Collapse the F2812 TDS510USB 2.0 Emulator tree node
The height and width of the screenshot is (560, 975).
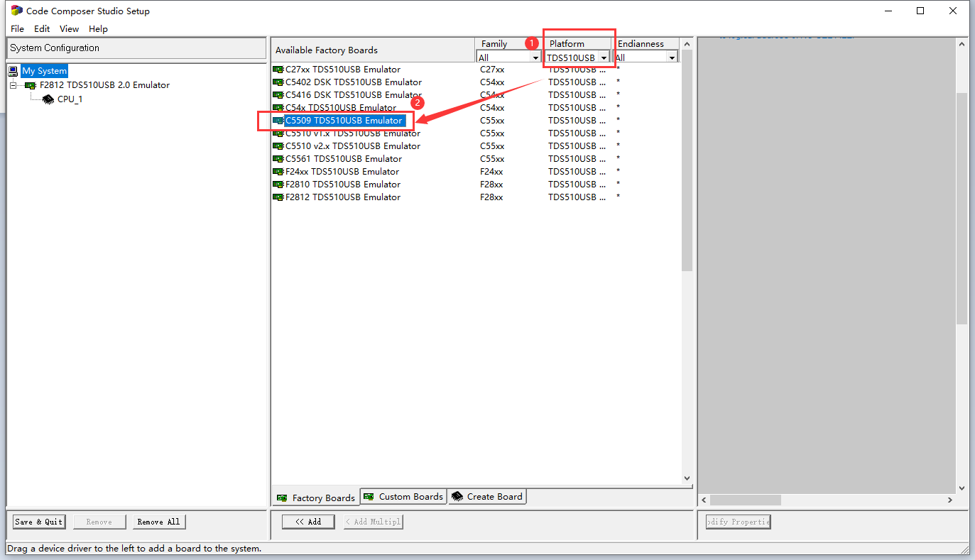click(x=13, y=85)
